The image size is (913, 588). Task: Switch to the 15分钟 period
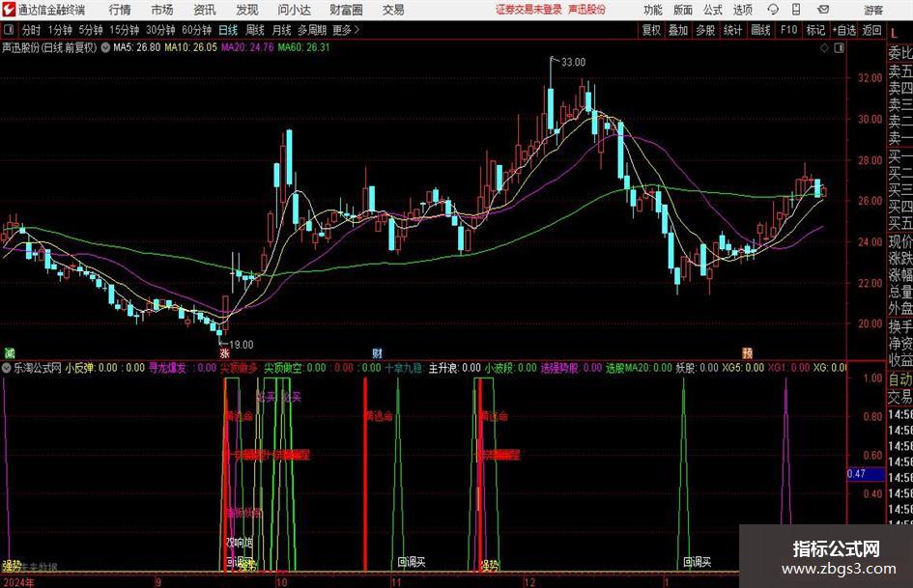tap(125, 30)
